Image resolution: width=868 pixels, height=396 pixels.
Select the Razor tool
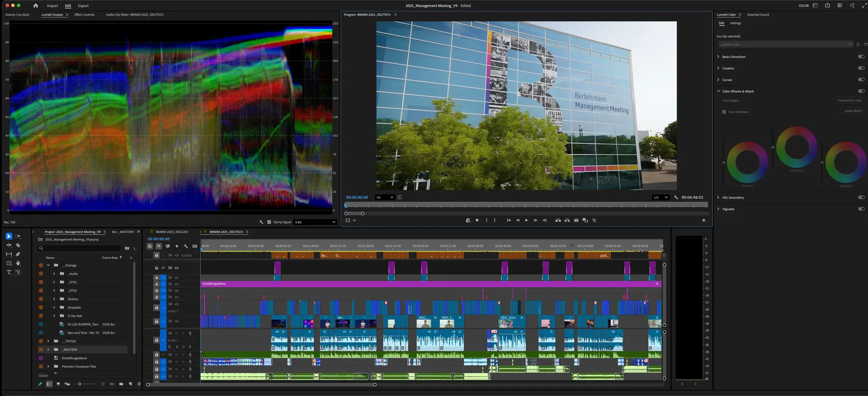point(18,245)
